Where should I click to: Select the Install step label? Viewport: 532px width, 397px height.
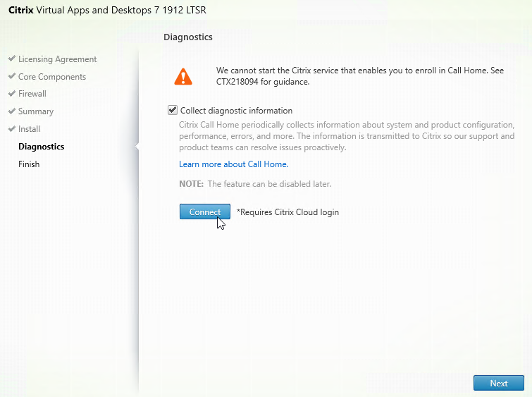(x=30, y=129)
